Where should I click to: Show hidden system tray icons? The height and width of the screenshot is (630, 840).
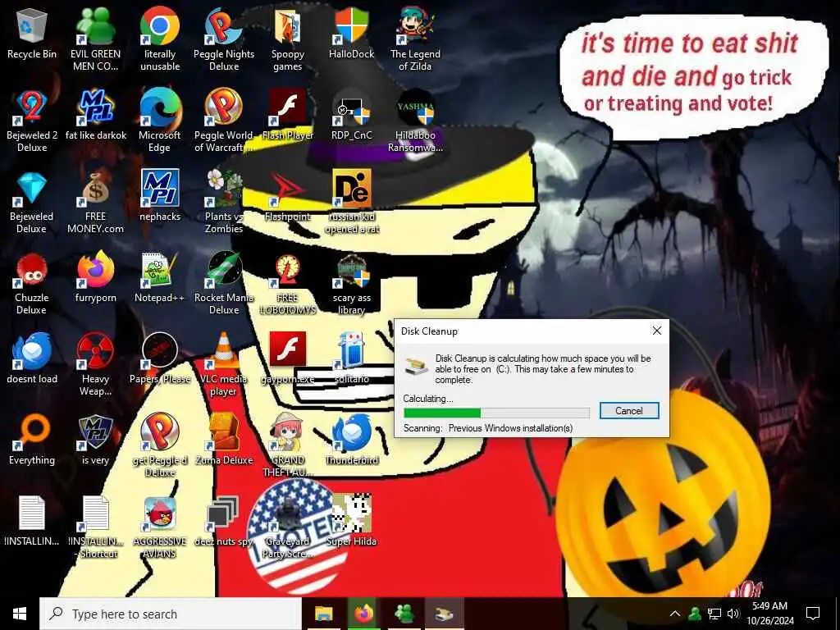click(x=675, y=614)
